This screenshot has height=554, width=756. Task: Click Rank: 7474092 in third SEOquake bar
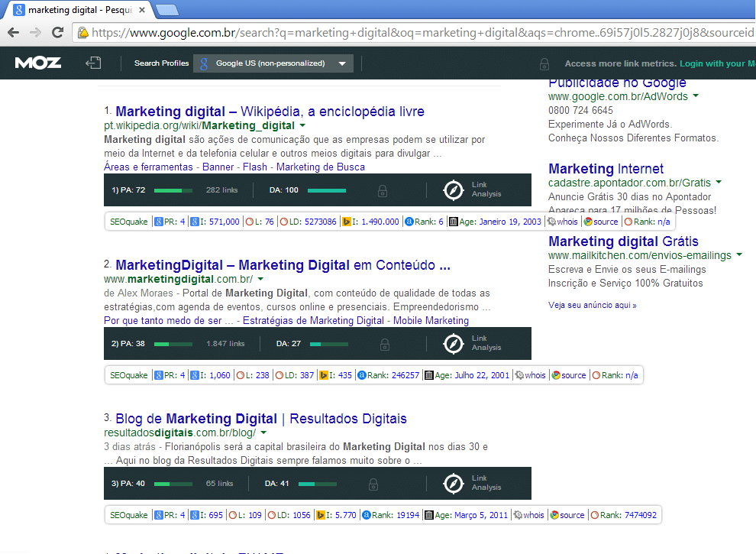pyautogui.click(x=623, y=515)
